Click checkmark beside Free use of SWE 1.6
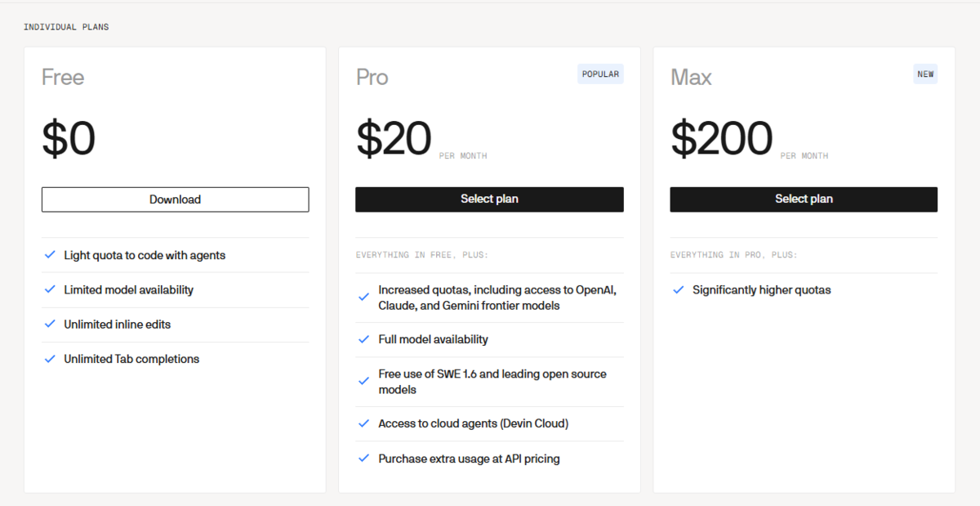This screenshot has height=506, width=980. [364, 382]
